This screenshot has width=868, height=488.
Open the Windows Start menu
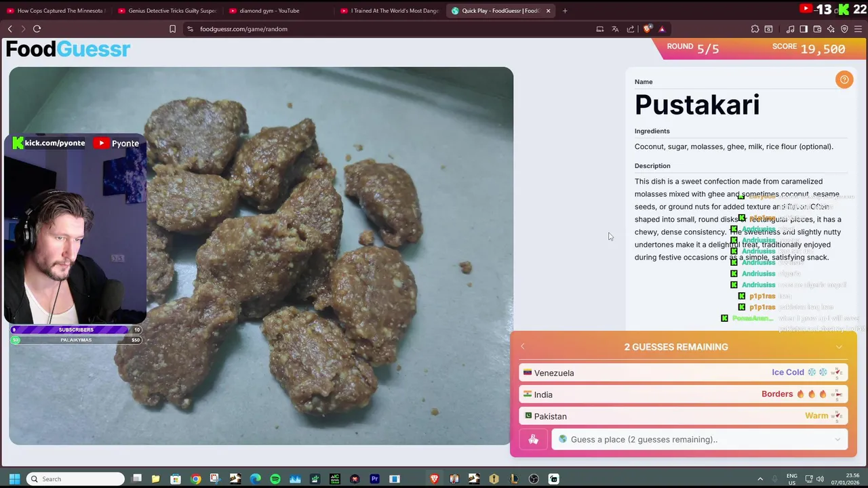pos(14,479)
